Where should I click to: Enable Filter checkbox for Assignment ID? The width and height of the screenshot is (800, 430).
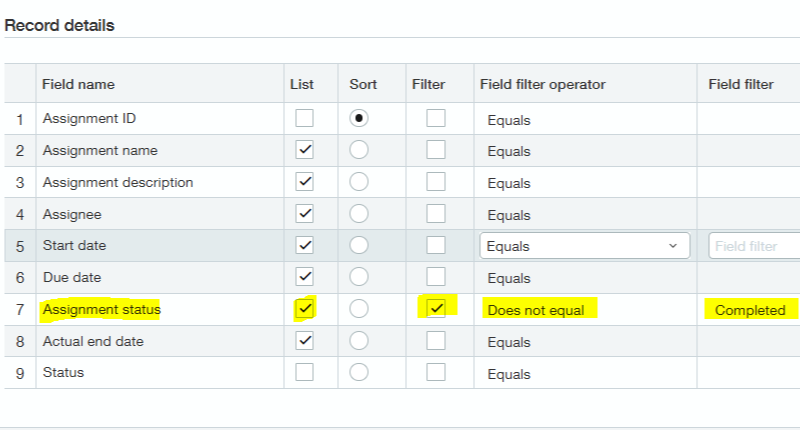pos(435,118)
